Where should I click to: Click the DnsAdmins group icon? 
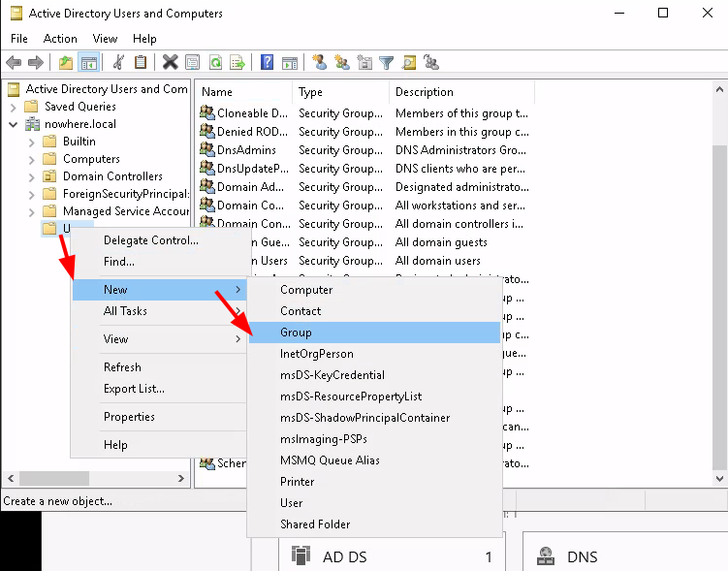[x=207, y=149]
